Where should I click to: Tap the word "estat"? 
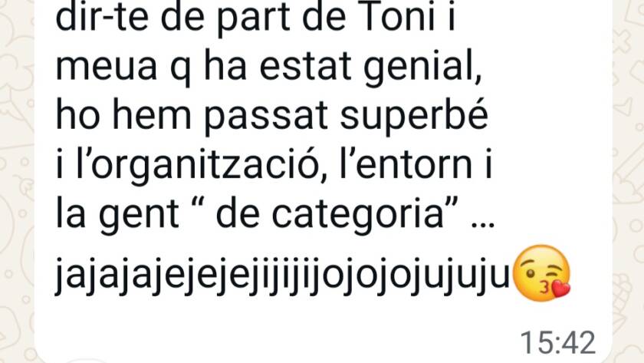click(x=305, y=67)
